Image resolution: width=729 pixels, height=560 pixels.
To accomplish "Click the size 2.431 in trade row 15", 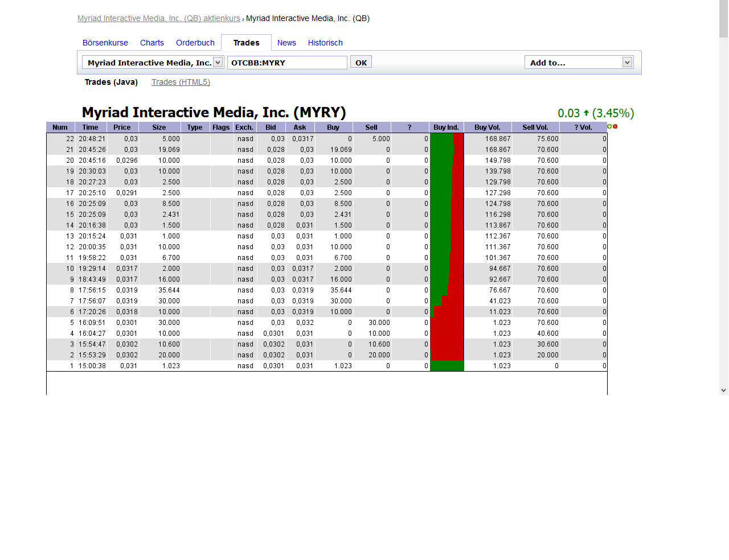I will [x=171, y=215].
